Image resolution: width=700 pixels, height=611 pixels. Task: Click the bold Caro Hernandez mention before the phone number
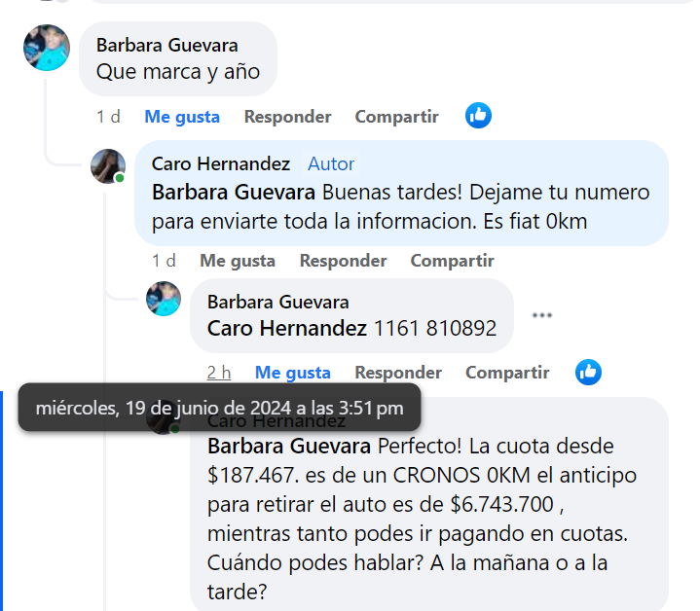point(287,329)
